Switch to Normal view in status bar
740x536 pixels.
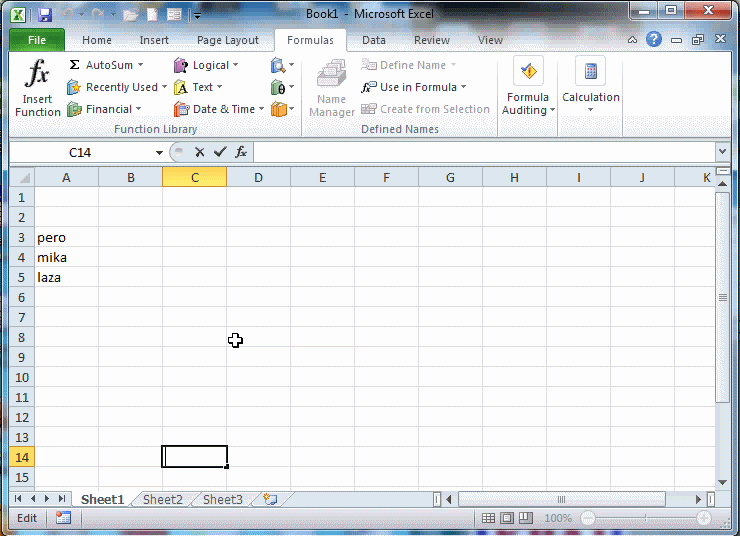point(488,518)
